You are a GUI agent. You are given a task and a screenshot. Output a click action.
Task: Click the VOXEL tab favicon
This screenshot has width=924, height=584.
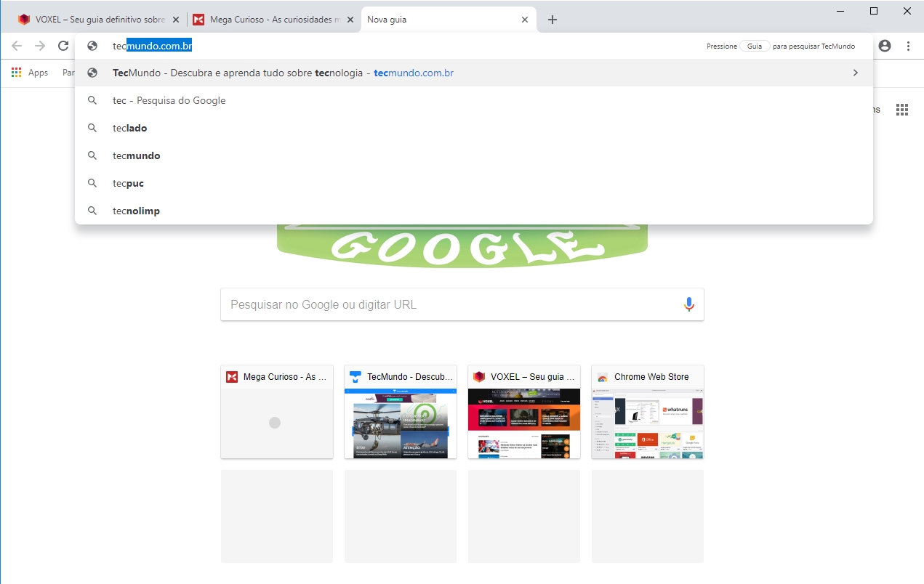click(24, 20)
